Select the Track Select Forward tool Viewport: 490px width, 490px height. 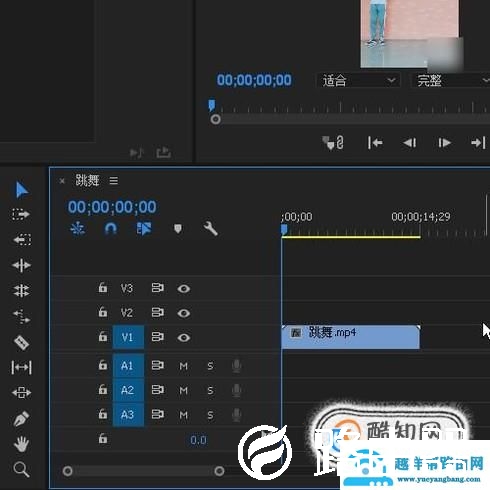coord(21,214)
